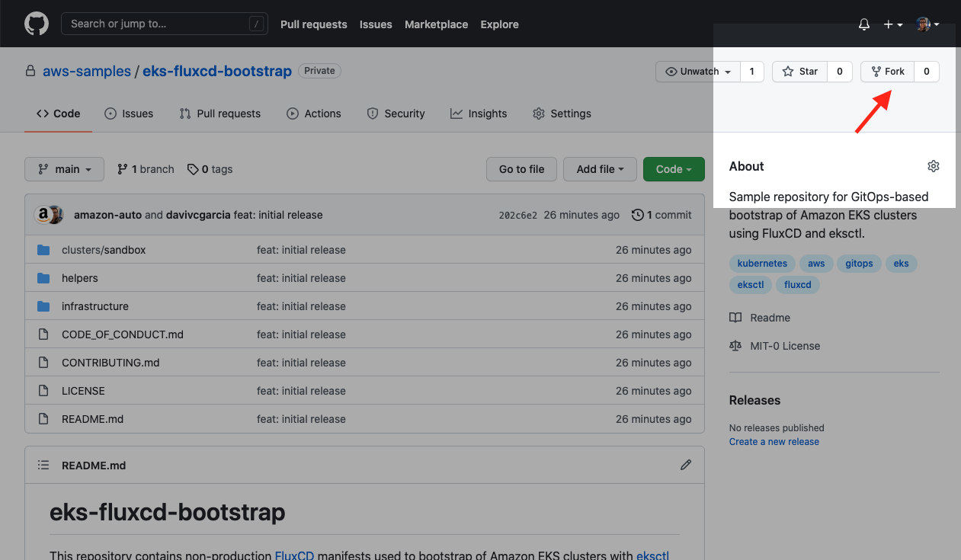The width and height of the screenshot is (961, 560).
Task: Select the fluxcd topic tag
Action: [798, 285]
